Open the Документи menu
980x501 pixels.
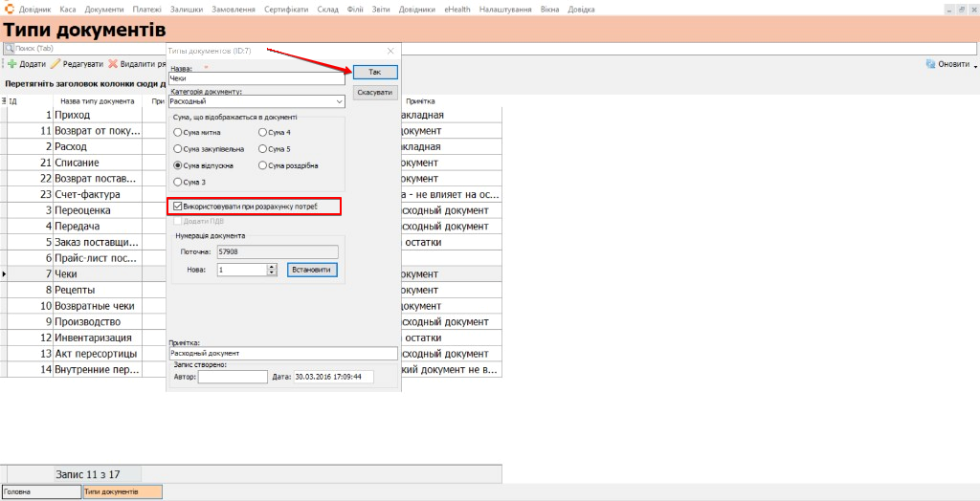(x=104, y=10)
